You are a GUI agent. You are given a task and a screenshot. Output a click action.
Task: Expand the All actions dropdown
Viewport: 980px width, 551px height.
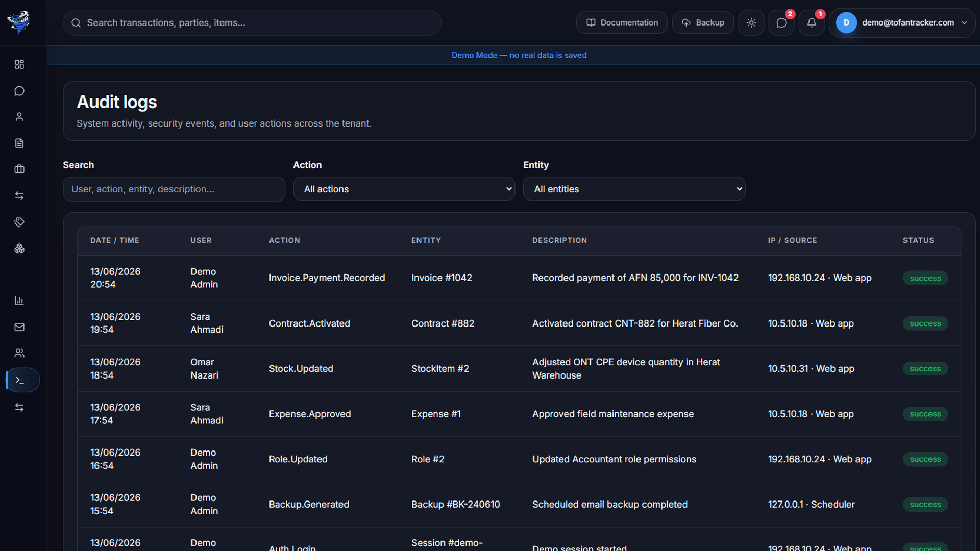point(404,189)
